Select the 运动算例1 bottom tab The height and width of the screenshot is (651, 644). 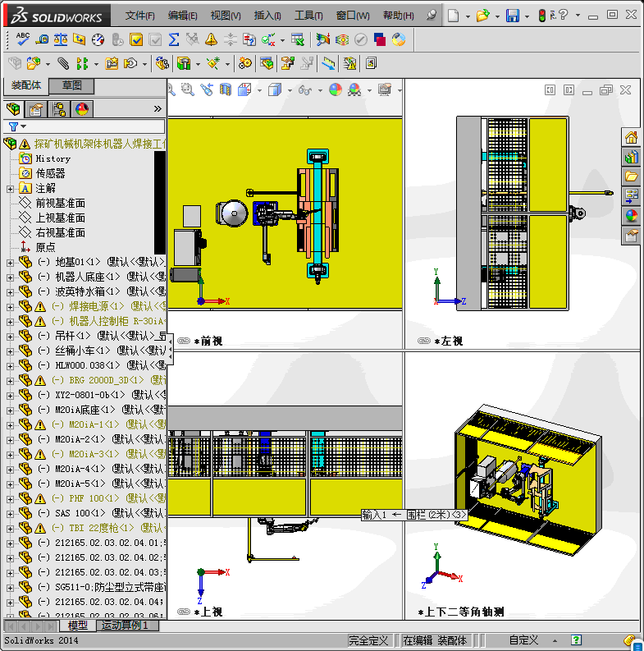[x=127, y=626]
